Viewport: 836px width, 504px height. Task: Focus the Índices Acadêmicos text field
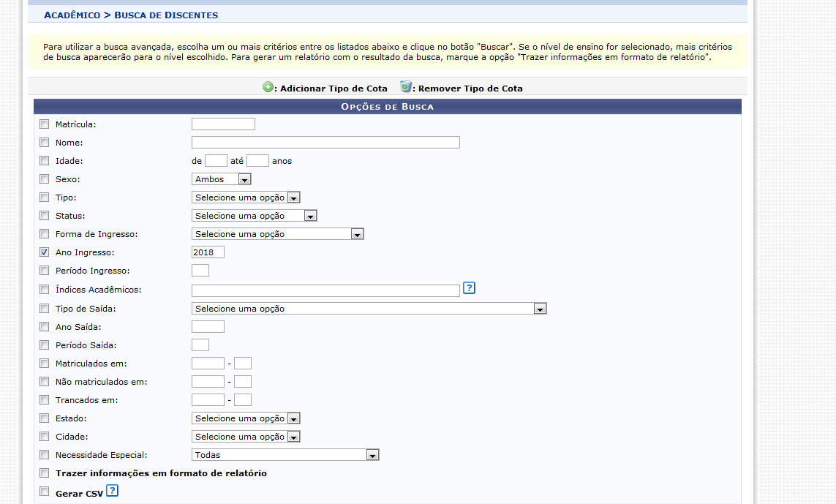(325, 290)
